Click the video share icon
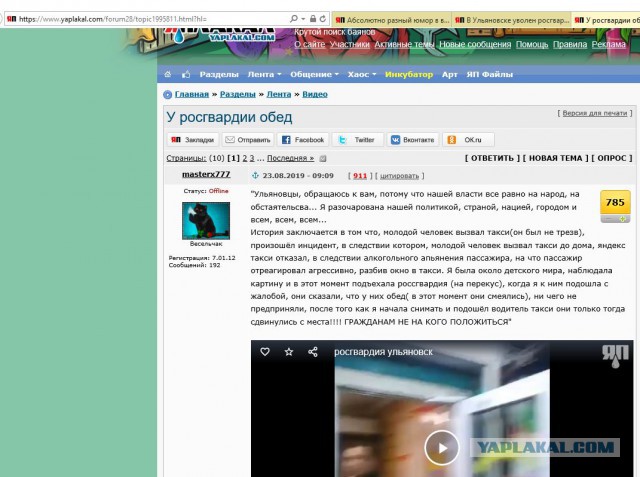 tap(313, 351)
